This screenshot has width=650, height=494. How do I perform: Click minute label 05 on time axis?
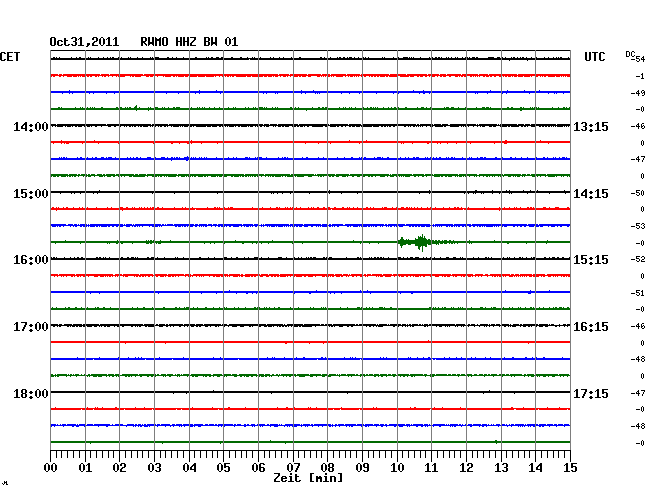(x=223, y=468)
